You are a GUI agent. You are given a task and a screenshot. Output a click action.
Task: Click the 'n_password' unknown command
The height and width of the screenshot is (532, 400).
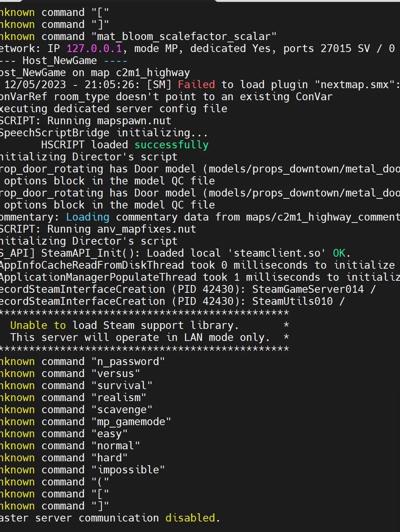click(128, 362)
